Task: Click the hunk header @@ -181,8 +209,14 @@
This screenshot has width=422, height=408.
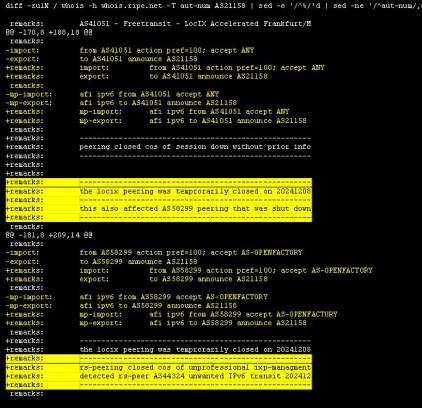Action: pos(49,235)
